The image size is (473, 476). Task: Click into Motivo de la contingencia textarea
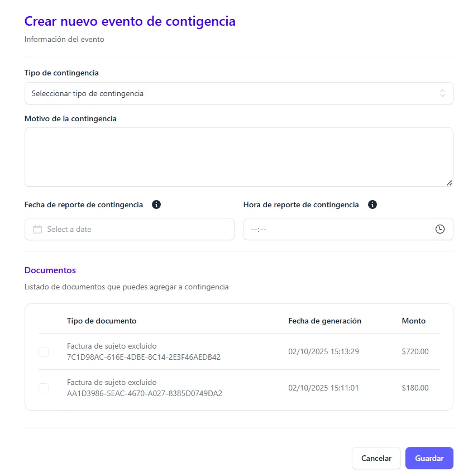(238, 156)
